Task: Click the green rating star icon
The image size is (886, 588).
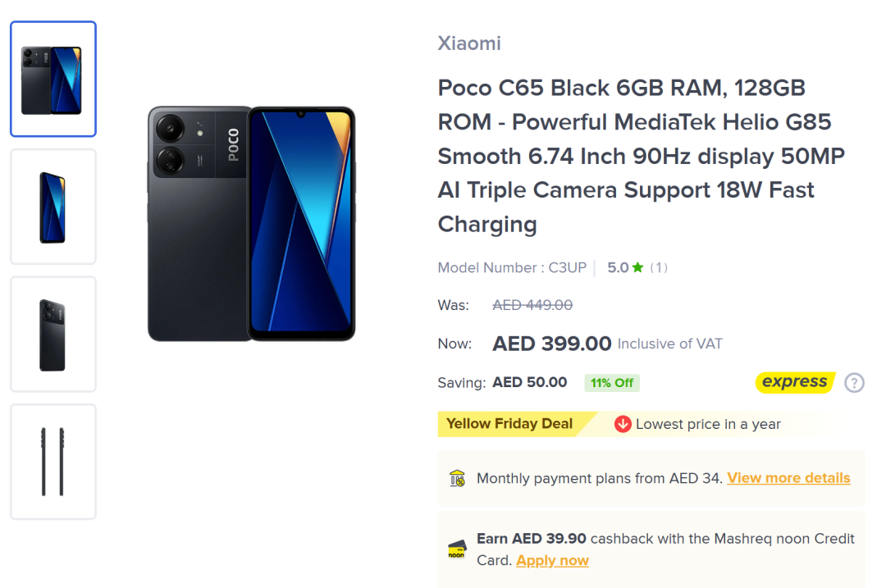Action: click(637, 267)
